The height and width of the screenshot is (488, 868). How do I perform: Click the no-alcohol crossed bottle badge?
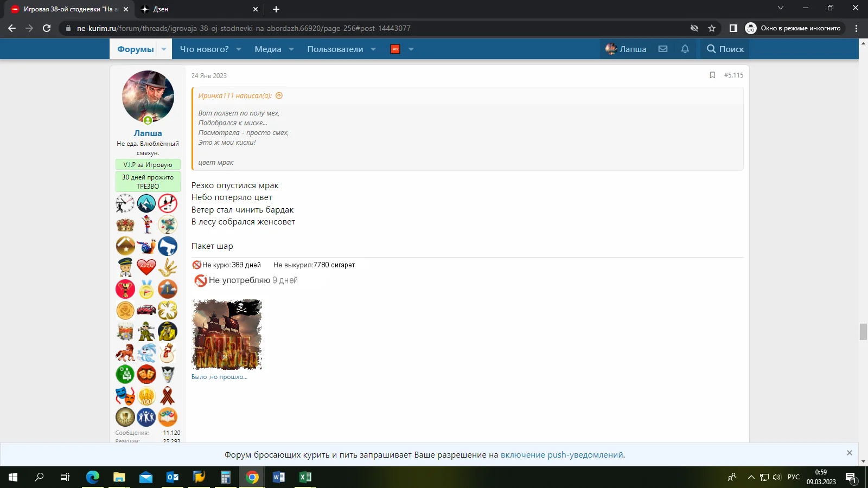click(168, 203)
